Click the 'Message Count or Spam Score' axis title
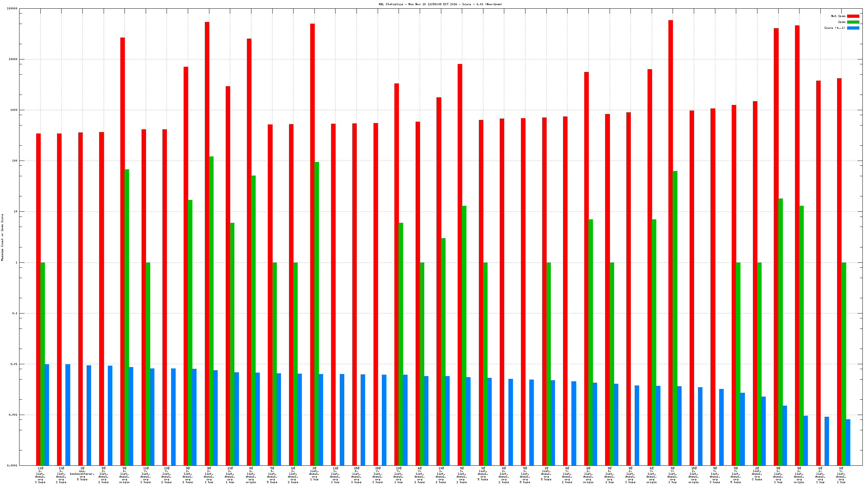Screen dimensions: 868x488 (2, 237)
